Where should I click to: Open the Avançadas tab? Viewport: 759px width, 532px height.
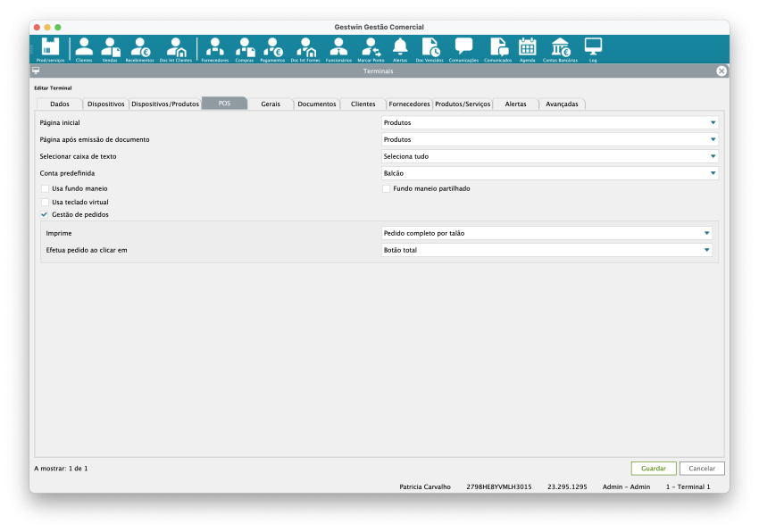562,104
